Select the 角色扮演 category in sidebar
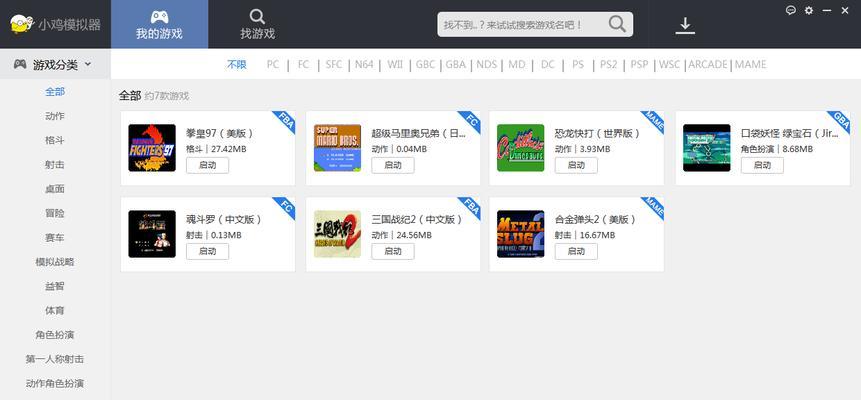861x400 pixels. [x=55, y=335]
